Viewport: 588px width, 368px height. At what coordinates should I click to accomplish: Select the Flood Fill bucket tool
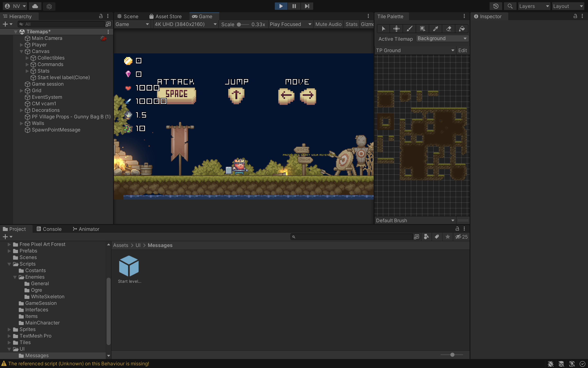[462, 29]
